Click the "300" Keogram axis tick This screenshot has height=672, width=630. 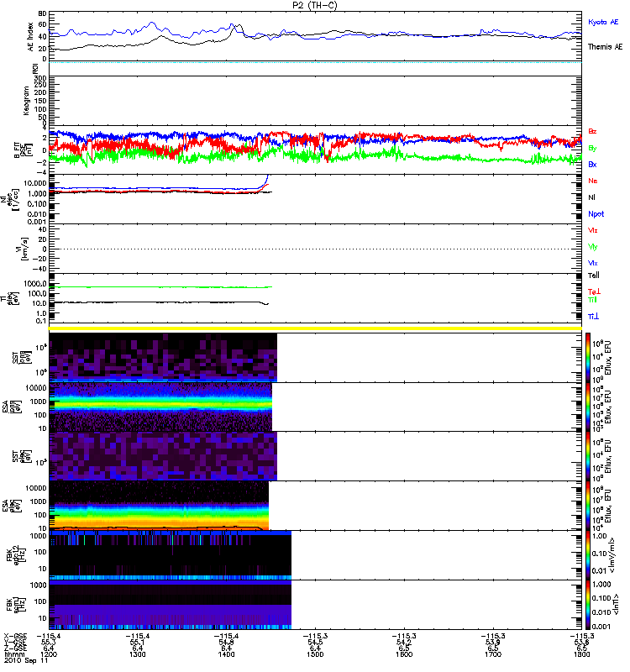point(40,78)
